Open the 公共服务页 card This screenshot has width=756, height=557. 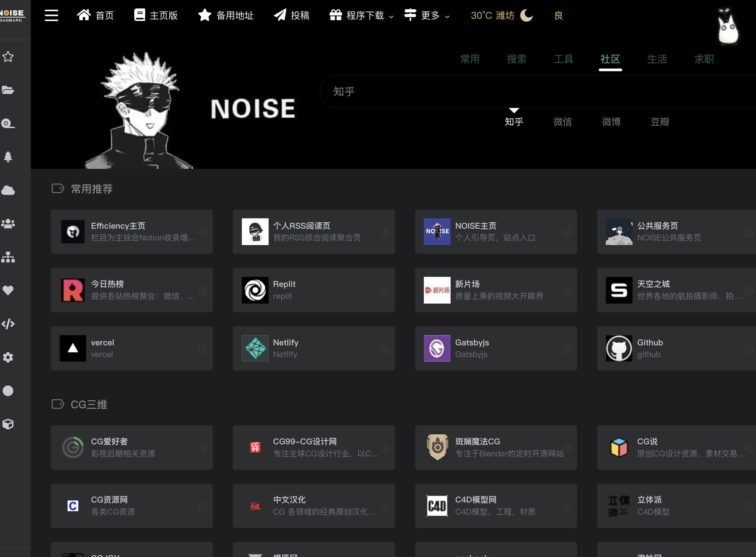[676, 232]
